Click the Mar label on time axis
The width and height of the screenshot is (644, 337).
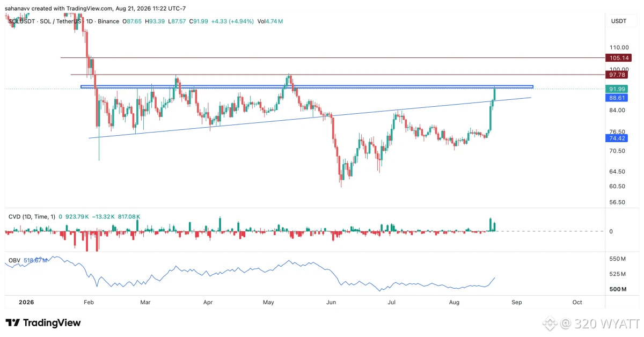[145, 302]
